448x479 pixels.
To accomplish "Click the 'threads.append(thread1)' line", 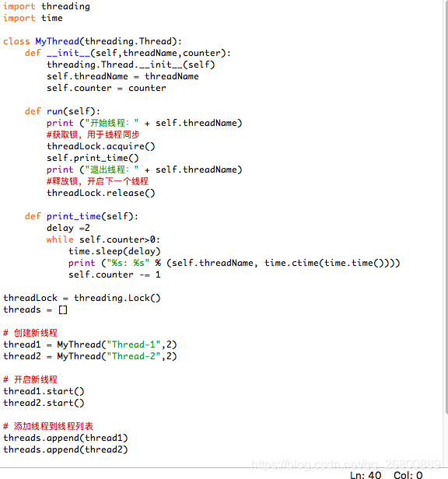I will [65, 438].
